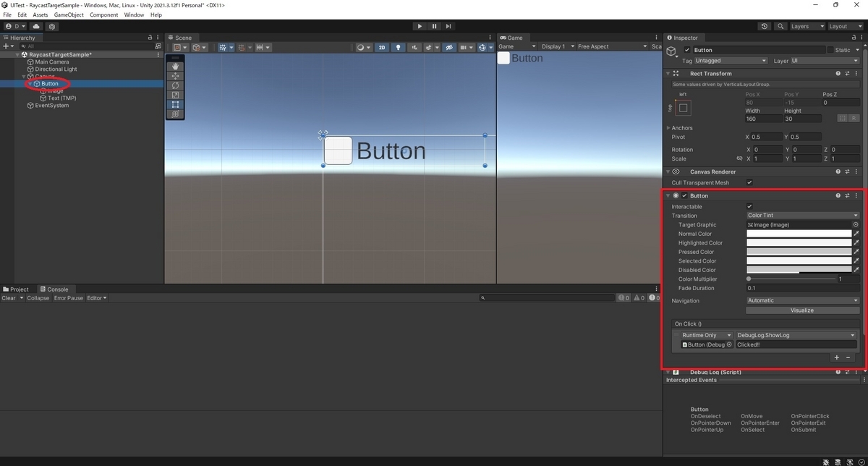Remove the On Click listener with minus
Viewport: 868px width, 466px height.
(x=848, y=357)
